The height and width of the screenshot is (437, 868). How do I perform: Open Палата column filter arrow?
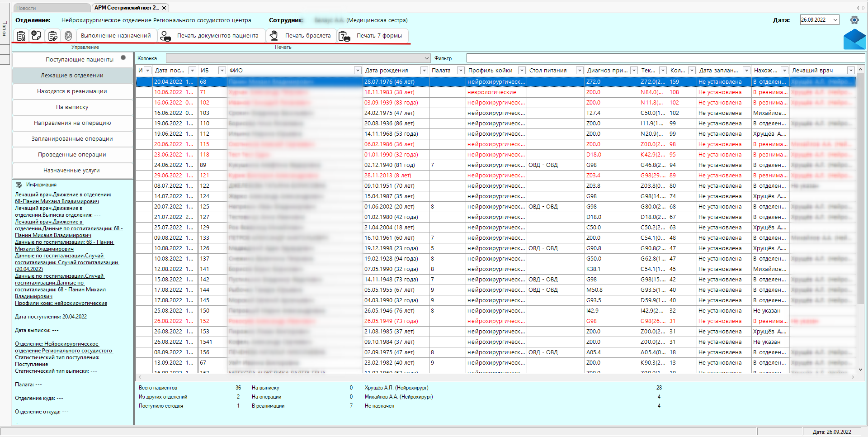[x=461, y=71]
